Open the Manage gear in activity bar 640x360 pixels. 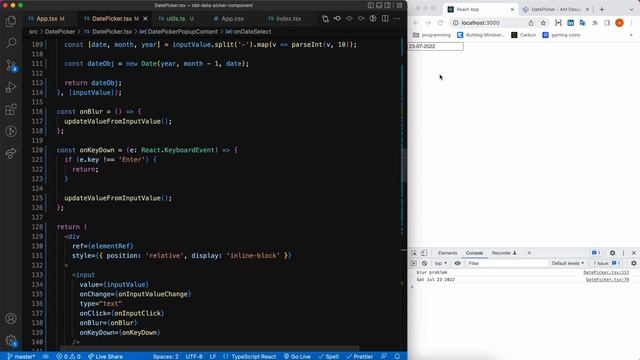[x=11, y=340]
